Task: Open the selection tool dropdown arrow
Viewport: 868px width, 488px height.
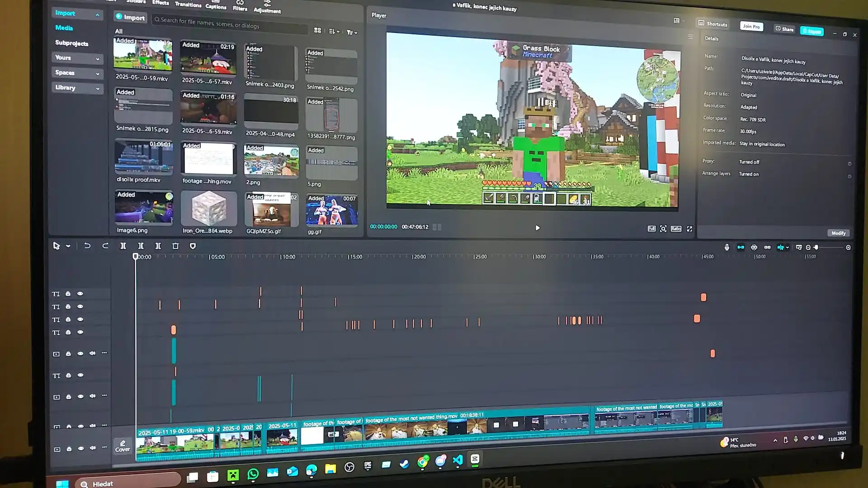Action: pos(68,246)
